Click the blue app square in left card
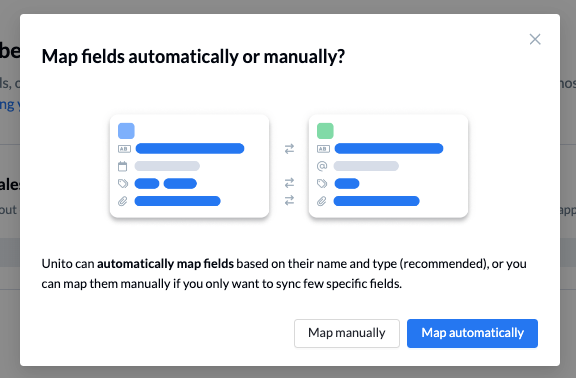Image resolution: width=576 pixels, height=378 pixels. (126, 131)
